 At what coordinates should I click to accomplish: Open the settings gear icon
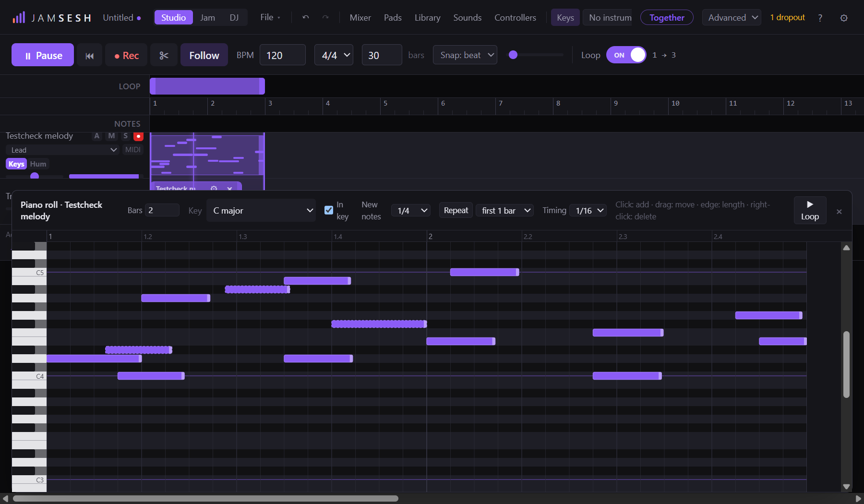(x=844, y=18)
